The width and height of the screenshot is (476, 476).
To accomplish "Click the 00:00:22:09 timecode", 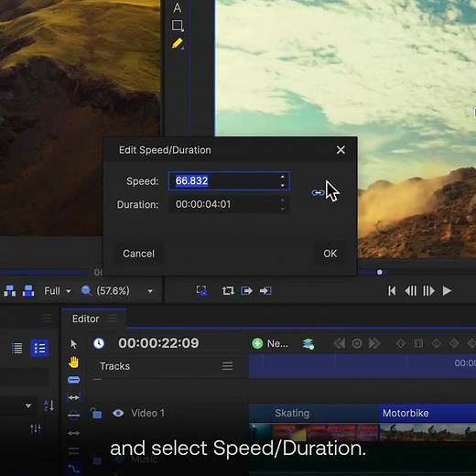I will tap(158, 343).
